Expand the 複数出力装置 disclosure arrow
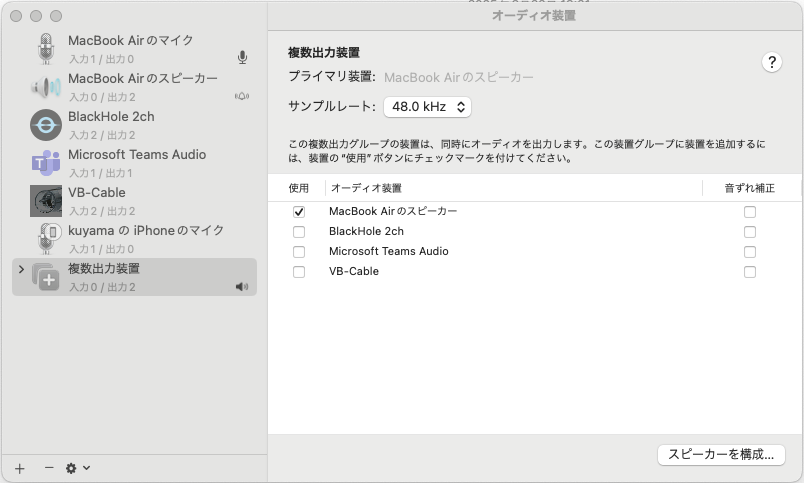This screenshot has height=483, width=804. 21,269
